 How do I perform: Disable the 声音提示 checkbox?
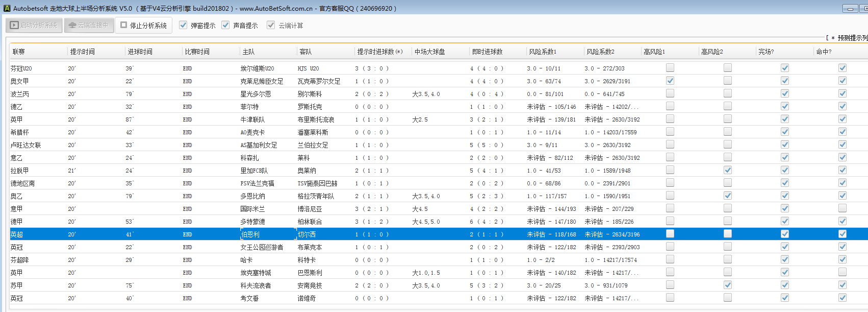tap(225, 25)
